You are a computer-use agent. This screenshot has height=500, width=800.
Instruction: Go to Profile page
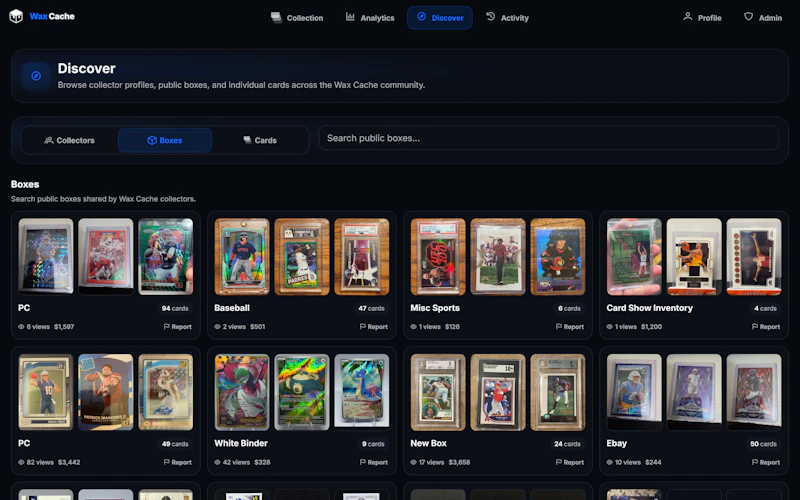(x=702, y=18)
